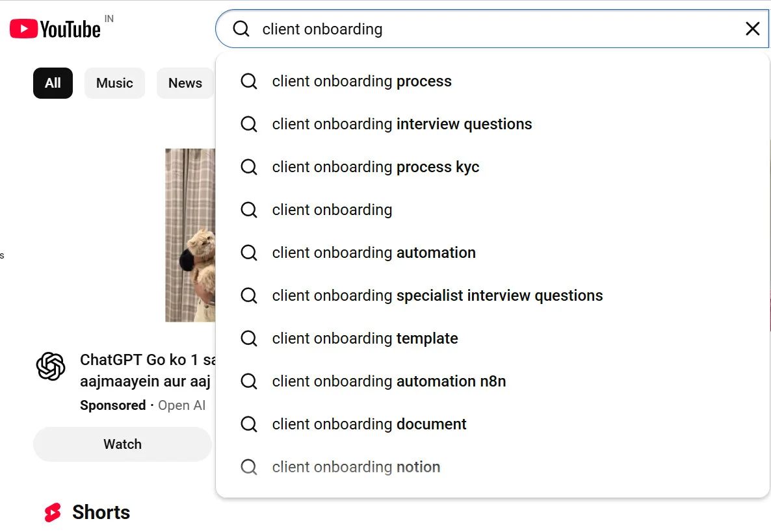Click the magnifier icon beside 'client onboarding template'
The image size is (771, 532).
pos(249,338)
